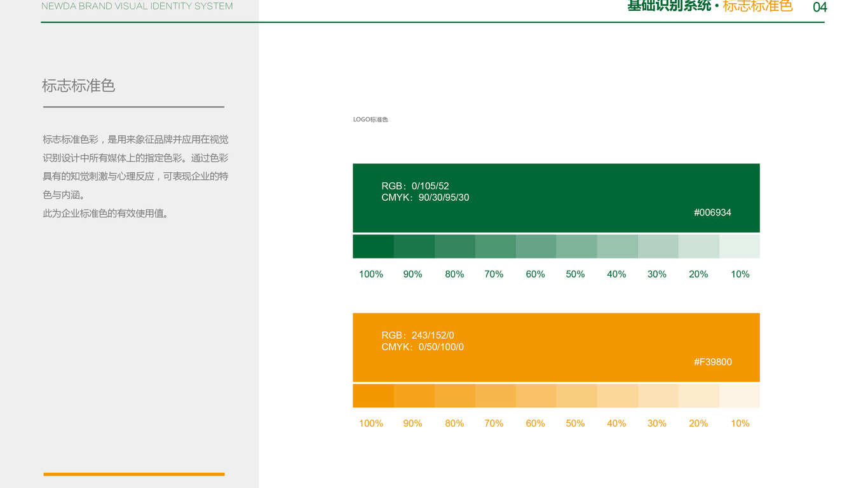
Task: Click the orange "30%" label
Action: 657,424
